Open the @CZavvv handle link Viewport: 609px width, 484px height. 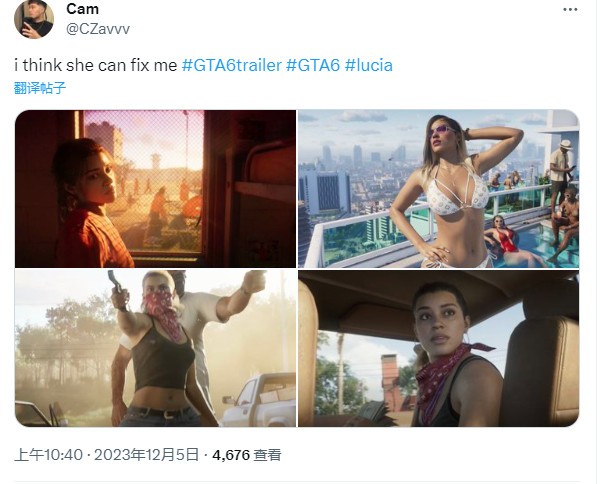(x=98, y=29)
